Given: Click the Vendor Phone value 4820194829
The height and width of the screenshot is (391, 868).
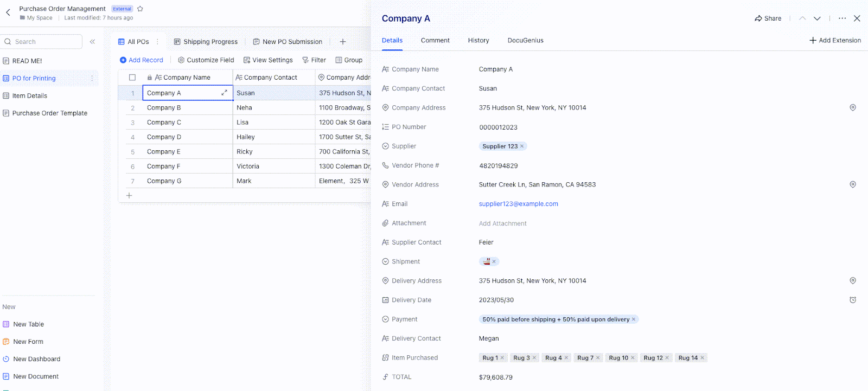Looking at the screenshot, I should [498, 166].
